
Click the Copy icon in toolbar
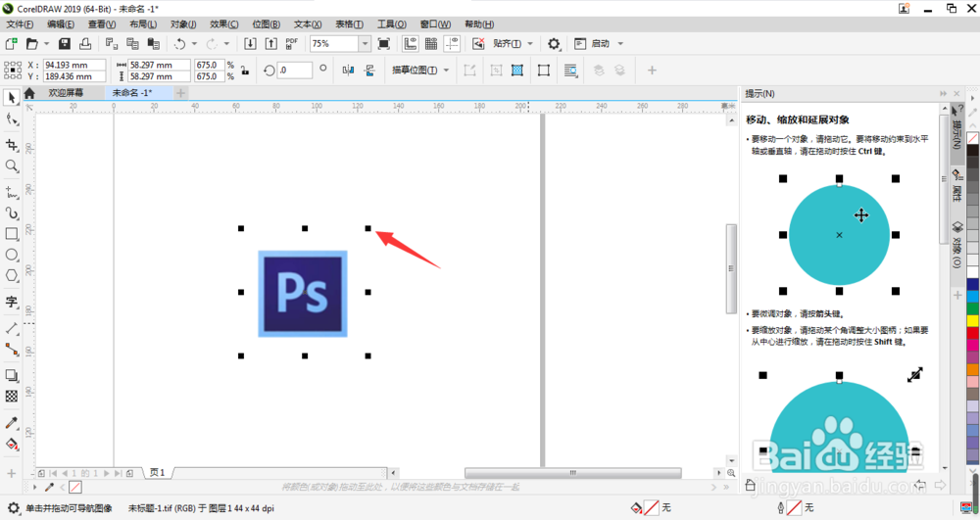point(132,44)
